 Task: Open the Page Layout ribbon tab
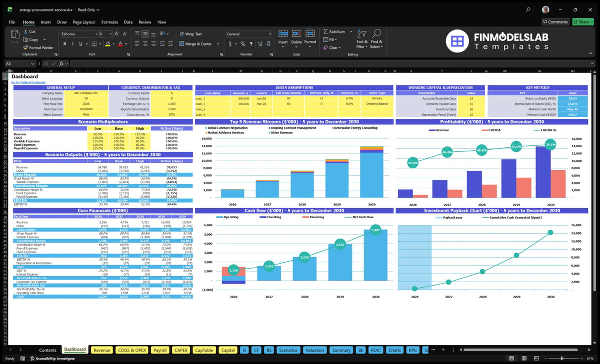click(83, 22)
